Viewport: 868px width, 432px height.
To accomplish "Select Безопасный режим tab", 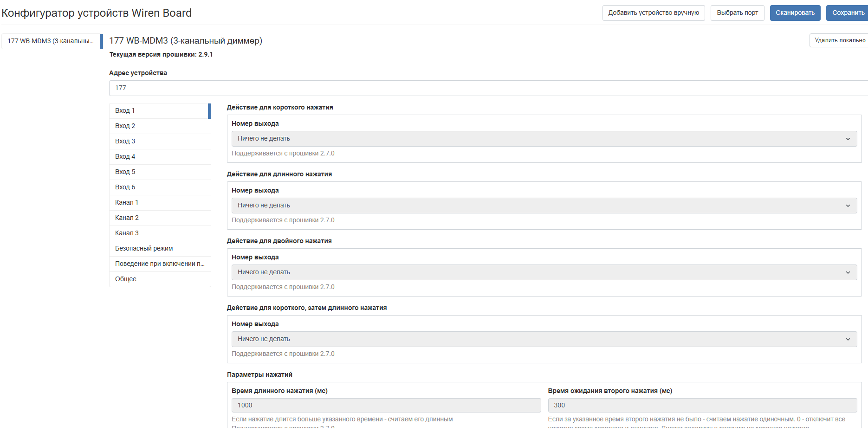I will (x=160, y=249).
